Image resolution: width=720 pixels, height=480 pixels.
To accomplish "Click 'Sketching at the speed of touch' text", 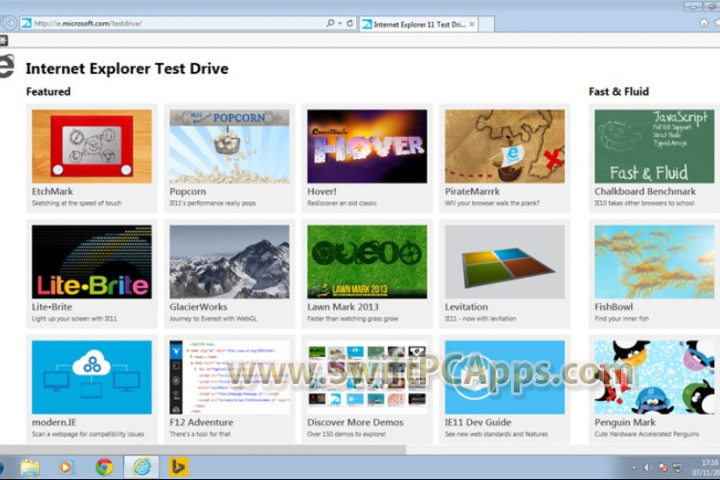I will 77,203.
